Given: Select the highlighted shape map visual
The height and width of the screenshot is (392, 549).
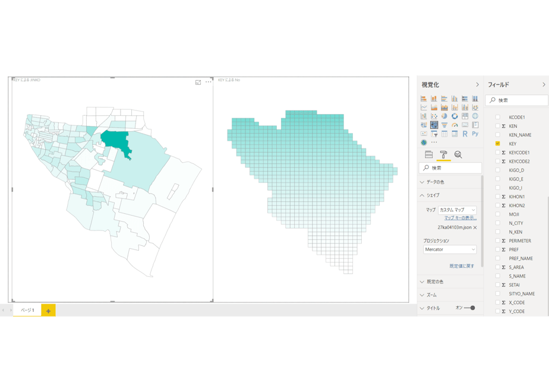Looking at the screenshot, I should [x=434, y=125].
